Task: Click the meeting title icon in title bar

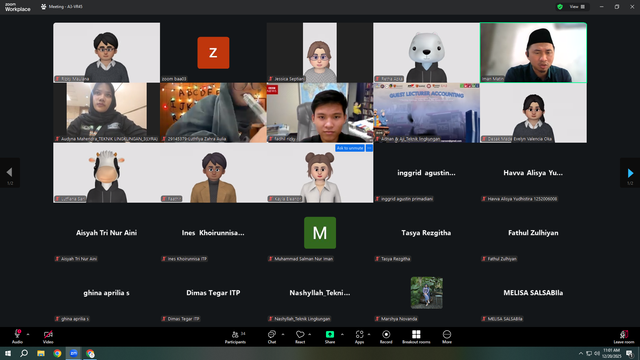Action: tap(44, 7)
